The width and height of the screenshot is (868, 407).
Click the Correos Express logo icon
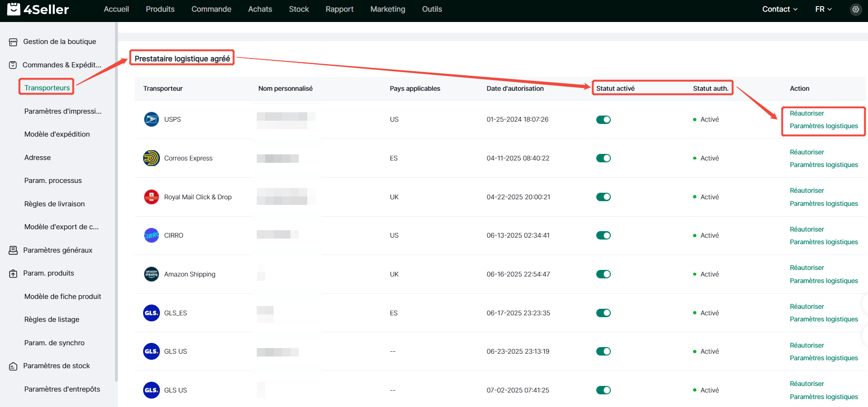[151, 158]
